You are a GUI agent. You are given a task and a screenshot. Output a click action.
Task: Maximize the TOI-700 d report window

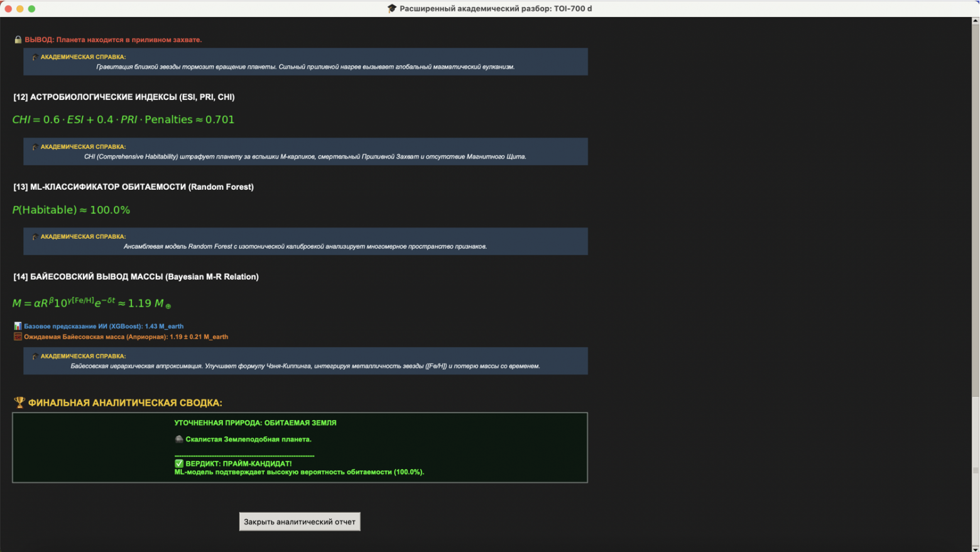31,9
